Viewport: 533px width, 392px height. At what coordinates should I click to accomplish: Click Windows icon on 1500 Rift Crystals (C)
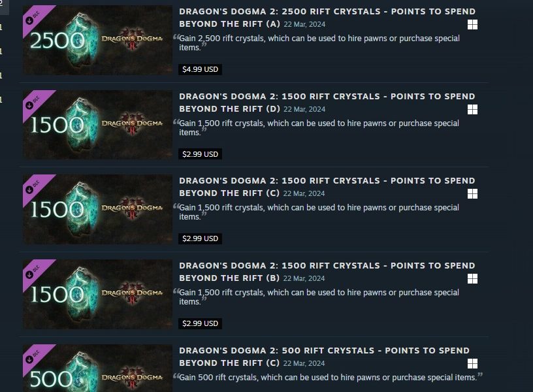tap(472, 194)
